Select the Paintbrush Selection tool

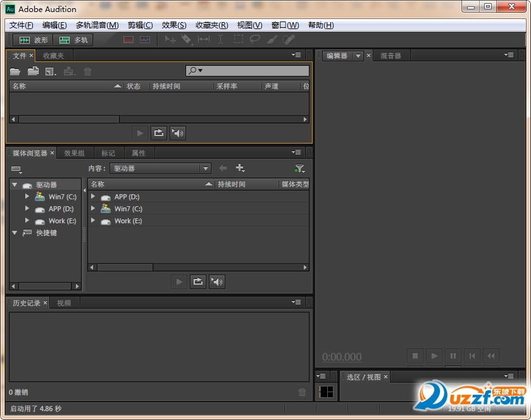click(x=272, y=40)
